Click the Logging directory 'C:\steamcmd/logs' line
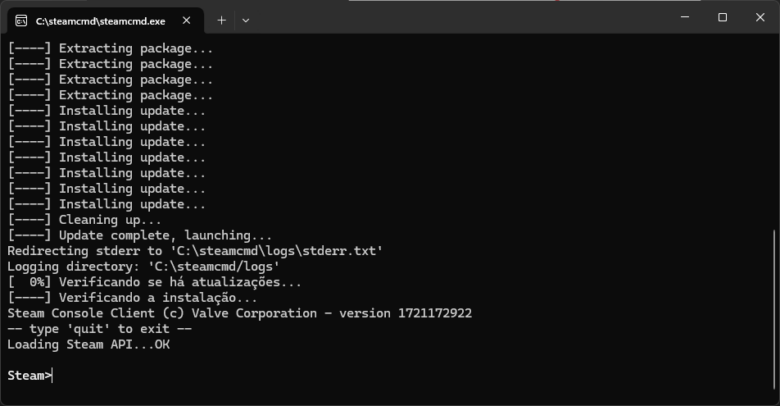Viewport: 780px width, 406px height. tap(143, 266)
